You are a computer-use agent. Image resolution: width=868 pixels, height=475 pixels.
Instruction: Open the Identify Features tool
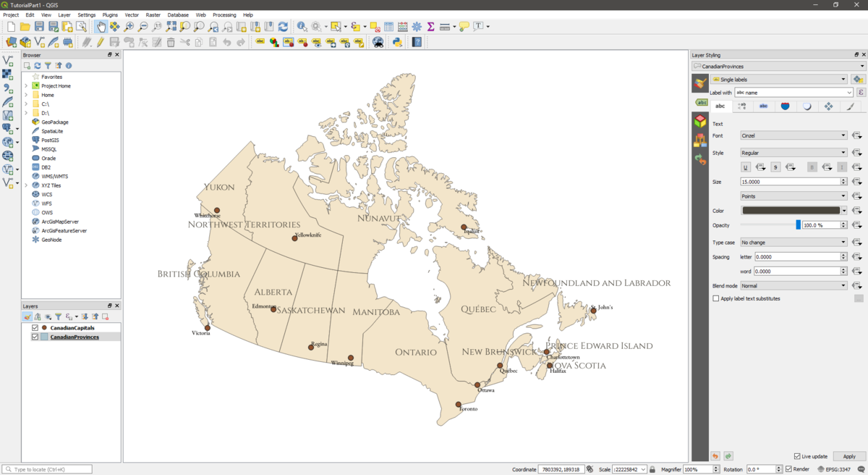[x=301, y=26]
